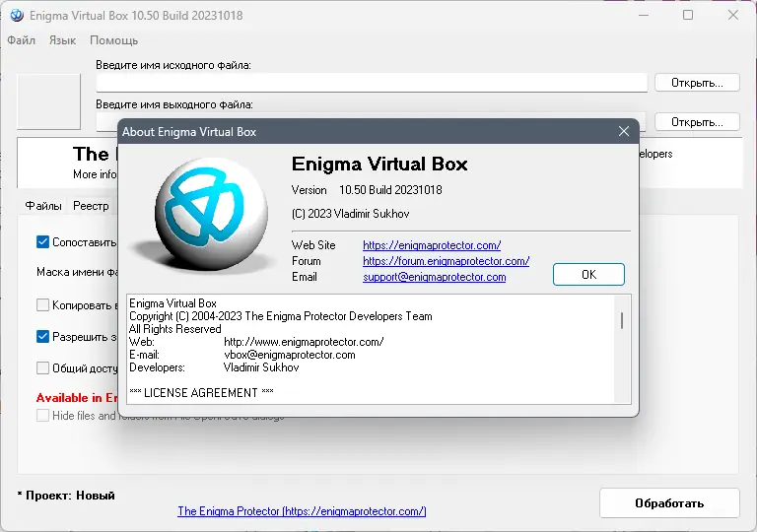The width and height of the screenshot is (757, 532).
Task: Open the forum.enigmaprotector.com link
Action: 447,261
